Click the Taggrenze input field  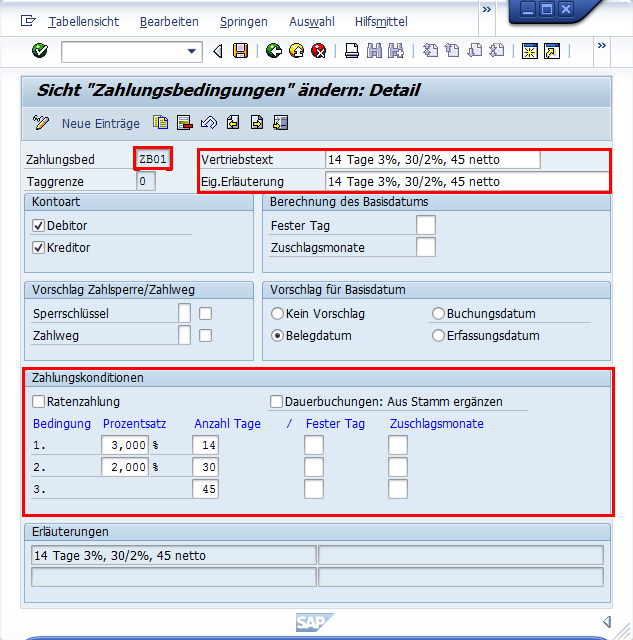(146, 181)
